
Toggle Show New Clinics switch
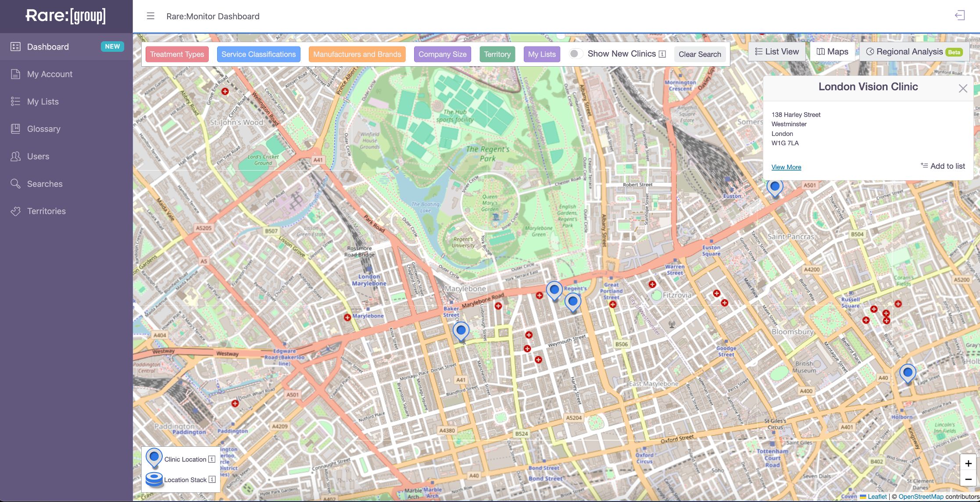(576, 54)
